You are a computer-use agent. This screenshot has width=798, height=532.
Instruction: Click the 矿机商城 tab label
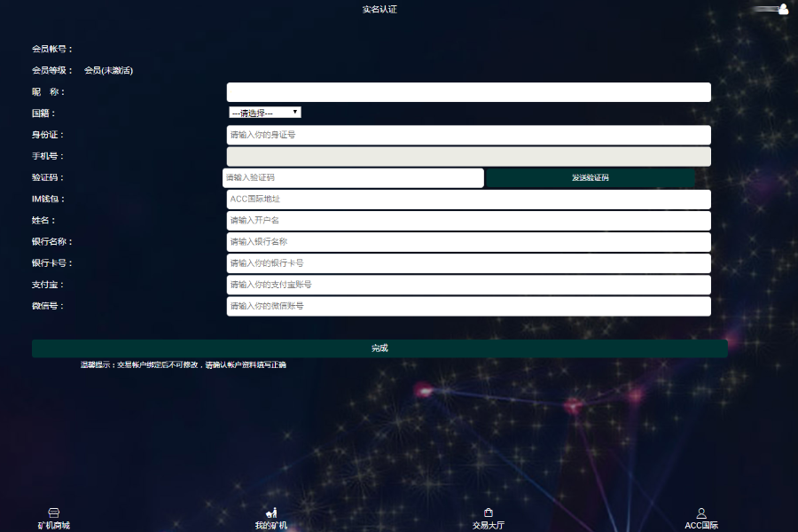tap(53, 525)
